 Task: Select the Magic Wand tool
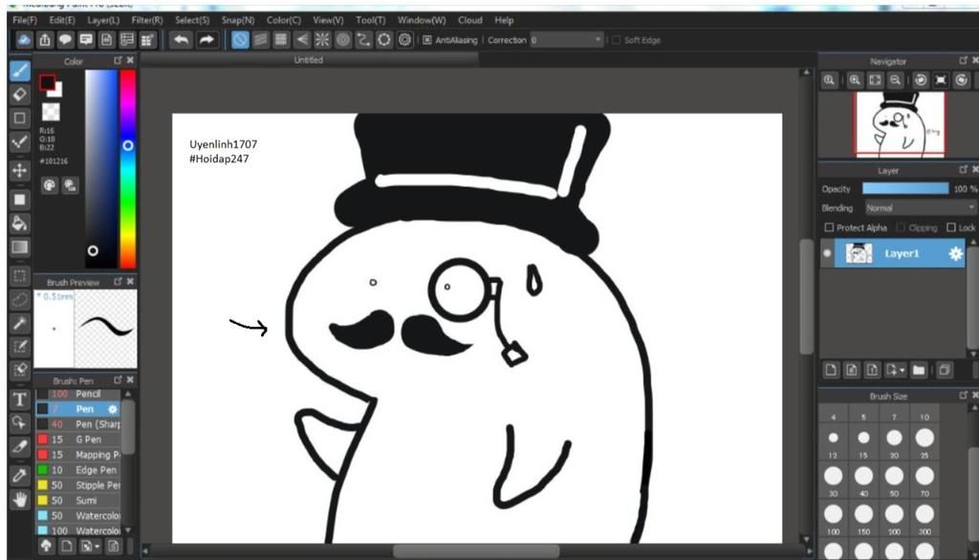[20, 323]
